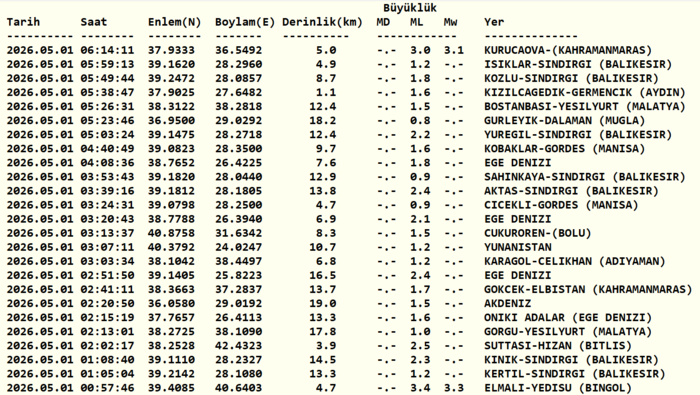This screenshot has width=700, height=395.
Task: Select depth value 17.8
Action: (x=323, y=332)
